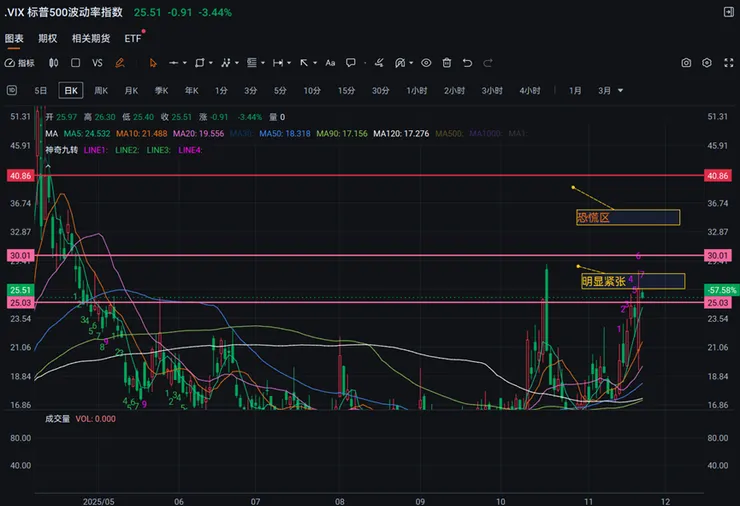
Task: Expand the Fibonacci tool dropdown arrow
Action: 263,63
